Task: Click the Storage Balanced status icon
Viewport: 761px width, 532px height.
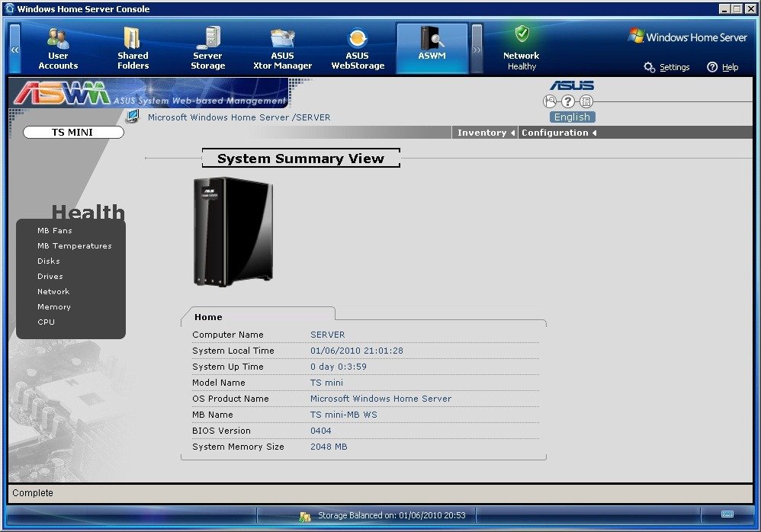Action: pyautogui.click(x=305, y=516)
